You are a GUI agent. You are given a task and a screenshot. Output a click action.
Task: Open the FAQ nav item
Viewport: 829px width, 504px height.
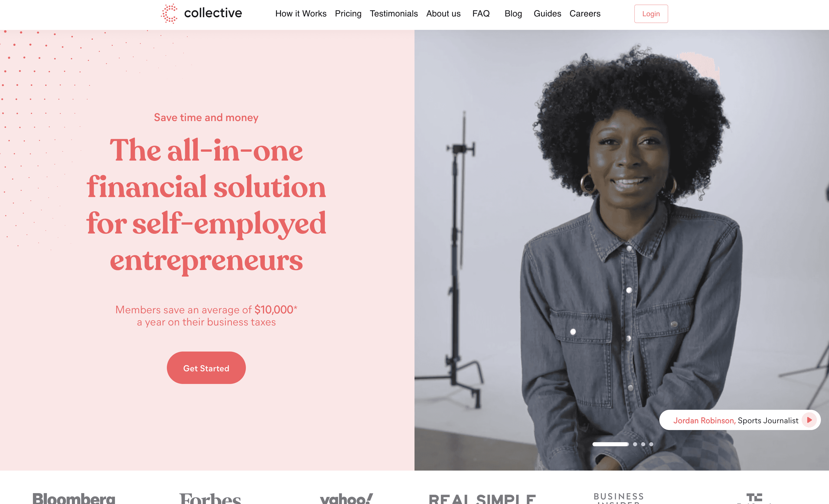[x=481, y=13]
